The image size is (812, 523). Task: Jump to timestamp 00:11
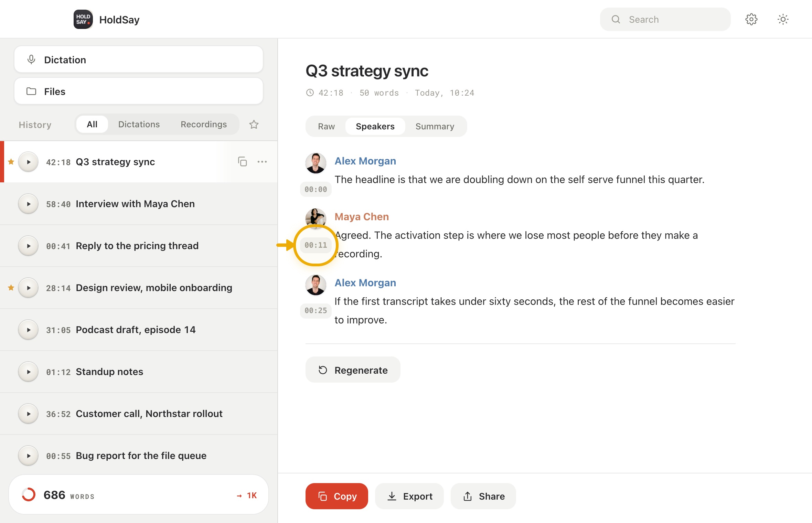pyautogui.click(x=316, y=245)
